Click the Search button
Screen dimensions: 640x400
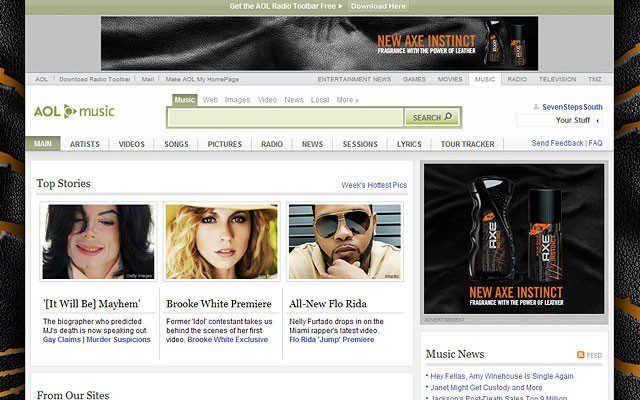[x=432, y=118]
